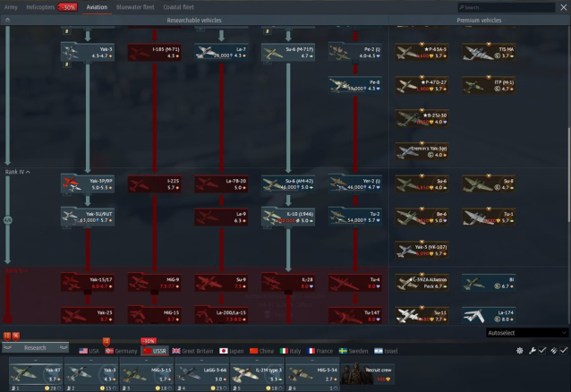Open the wrench repair icon
The height and width of the screenshot is (392, 571).
pyautogui.click(x=532, y=350)
